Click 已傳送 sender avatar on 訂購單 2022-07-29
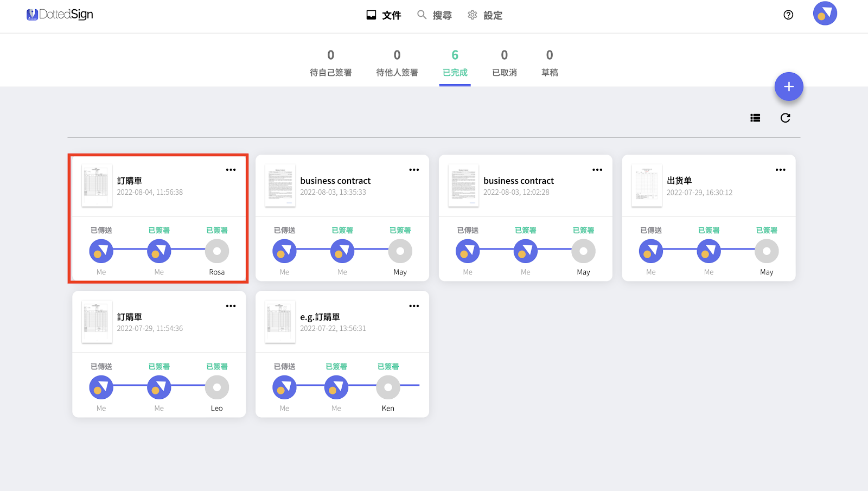This screenshot has width=868, height=491. click(x=101, y=387)
